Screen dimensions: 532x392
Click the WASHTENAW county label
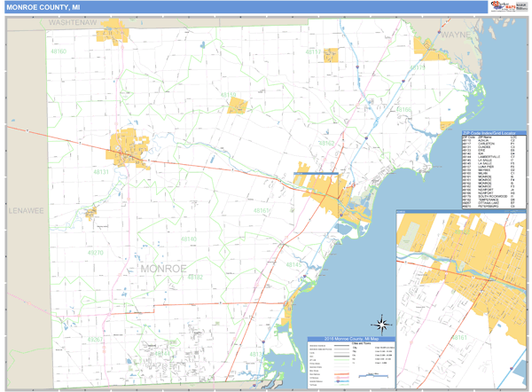[72, 20]
